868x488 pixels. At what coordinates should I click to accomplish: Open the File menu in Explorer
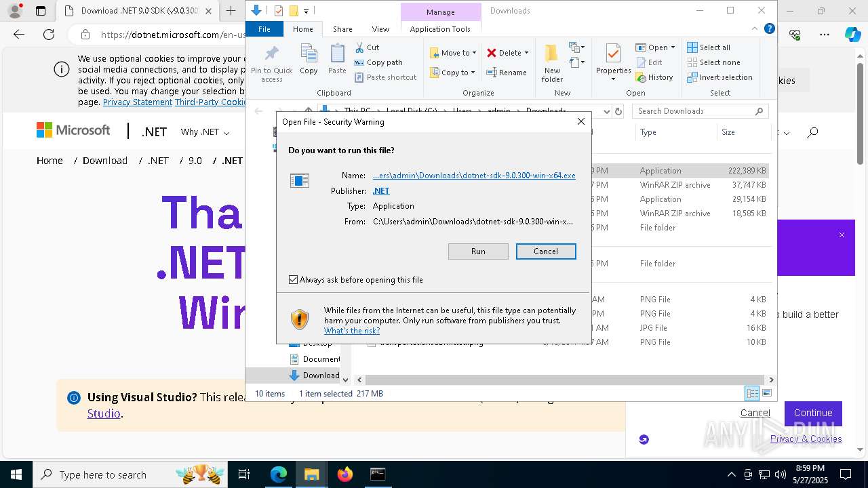tap(264, 29)
